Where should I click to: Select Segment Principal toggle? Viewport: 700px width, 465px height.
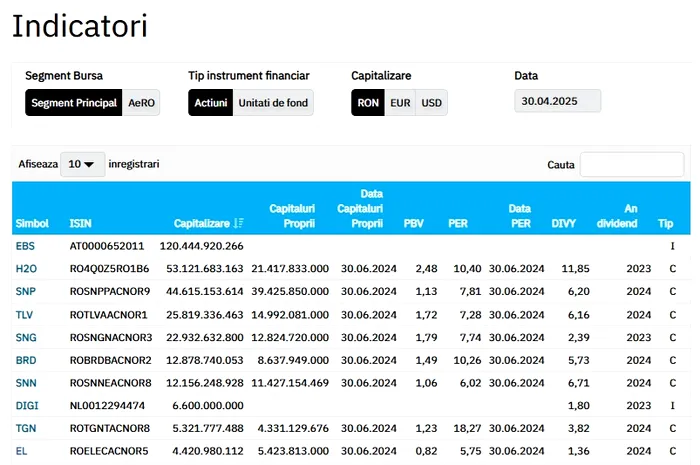[74, 103]
